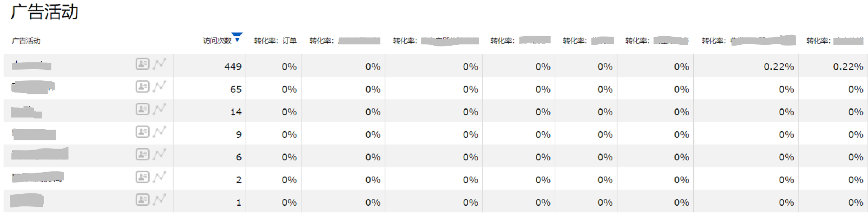Show row evolution graph for 65-visits row
The image size is (868, 215).
(x=160, y=87)
